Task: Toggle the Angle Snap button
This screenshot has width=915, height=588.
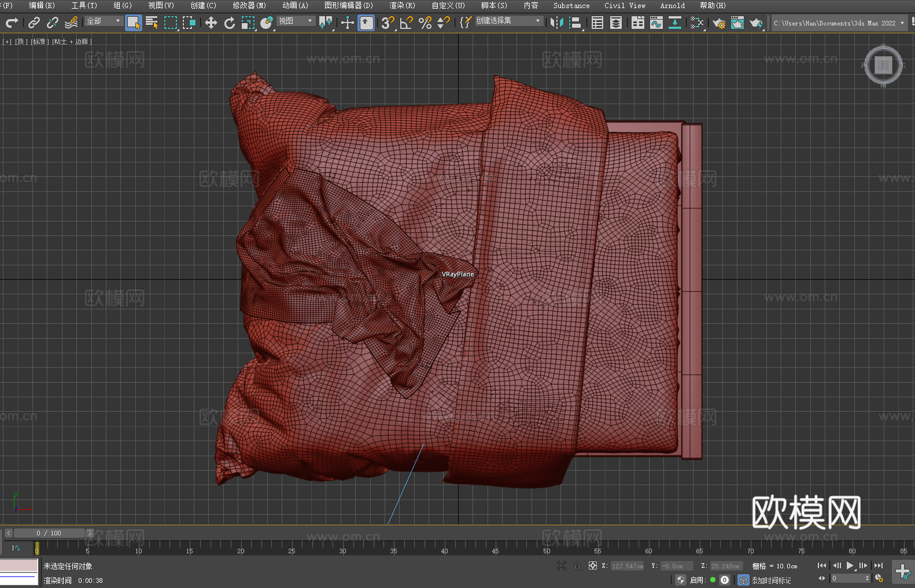Action: click(x=407, y=23)
